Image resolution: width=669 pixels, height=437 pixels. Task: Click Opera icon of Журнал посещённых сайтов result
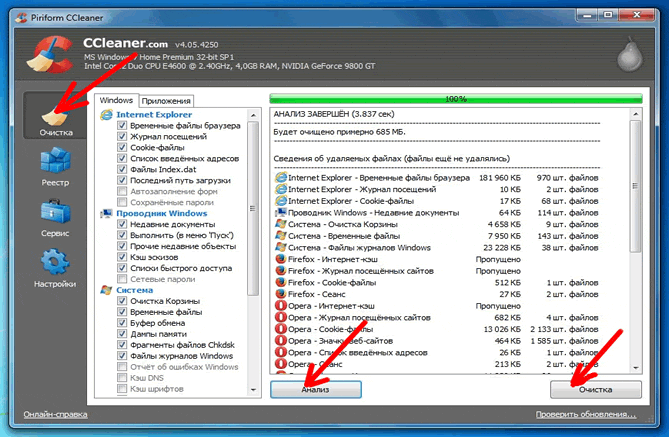[x=281, y=318]
